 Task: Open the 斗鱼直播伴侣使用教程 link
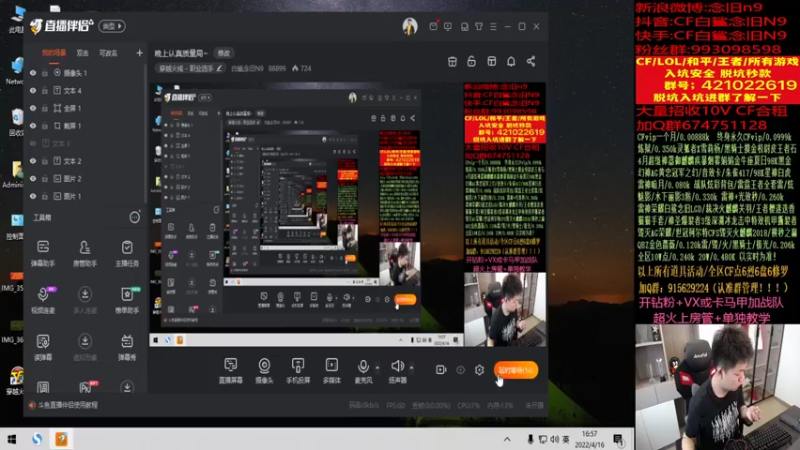pyautogui.click(x=68, y=405)
